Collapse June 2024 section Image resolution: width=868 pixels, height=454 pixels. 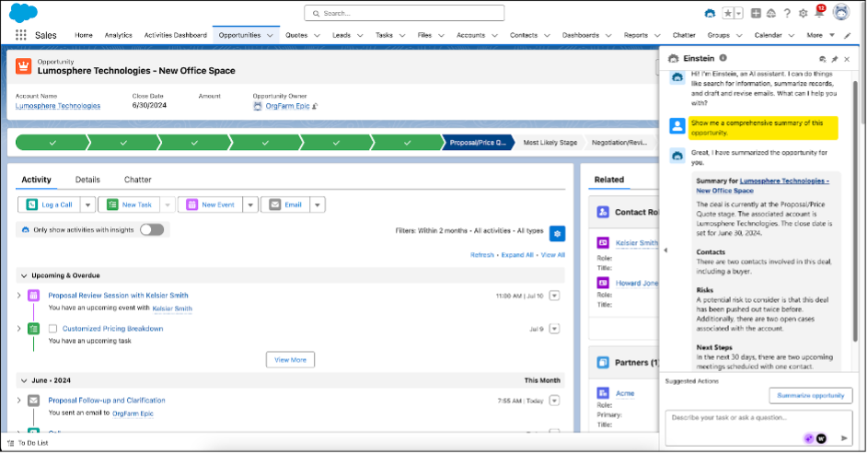point(24,381)
